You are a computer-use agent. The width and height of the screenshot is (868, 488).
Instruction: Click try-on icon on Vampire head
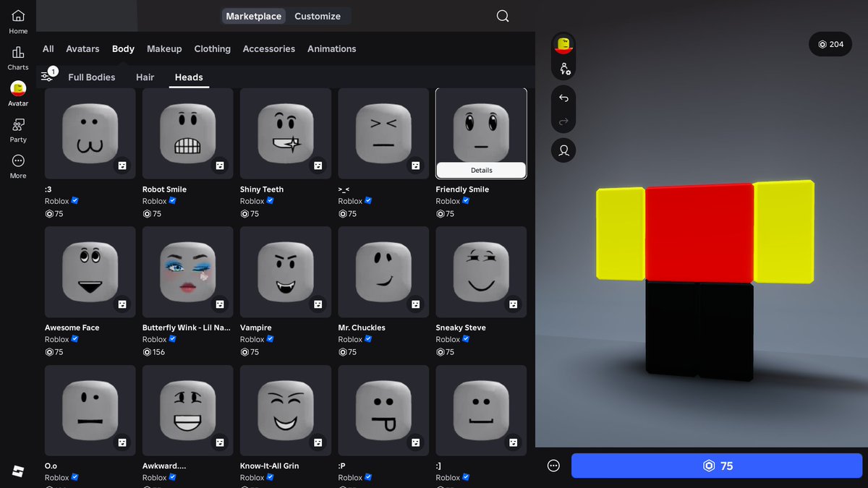pos(318,304)
